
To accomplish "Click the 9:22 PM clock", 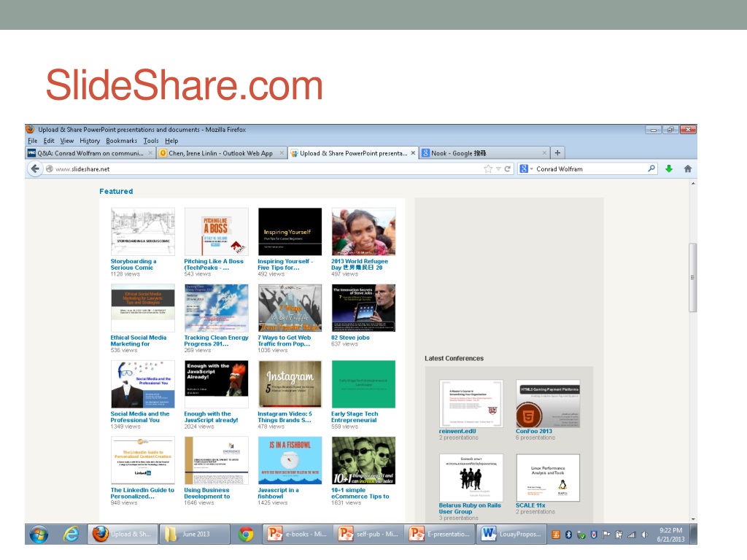I will pos(671,531).
